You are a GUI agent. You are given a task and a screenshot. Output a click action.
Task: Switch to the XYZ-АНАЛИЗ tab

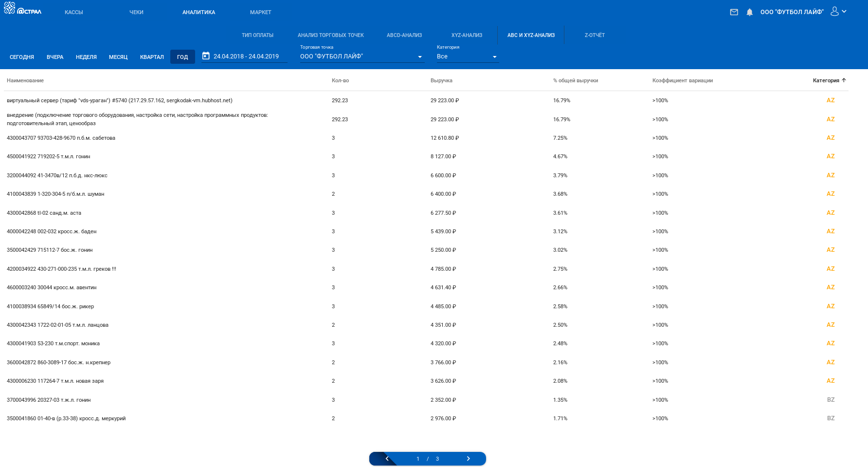(x=467, y=35)
